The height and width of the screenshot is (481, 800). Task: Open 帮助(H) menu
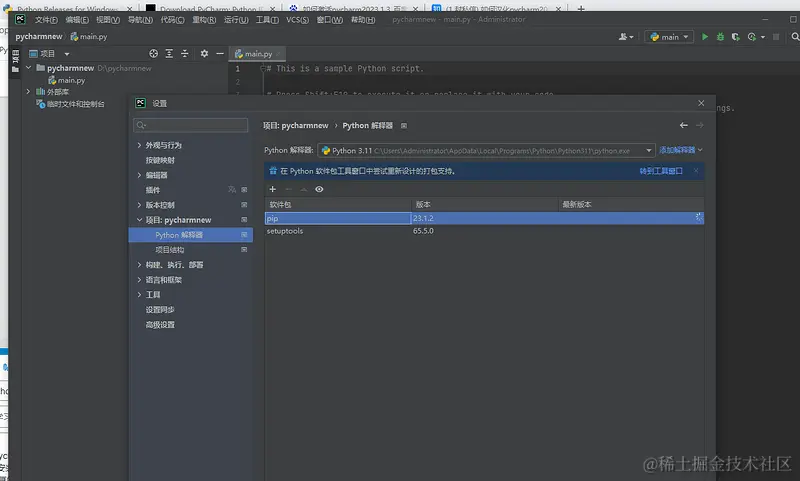coord(363,20)
